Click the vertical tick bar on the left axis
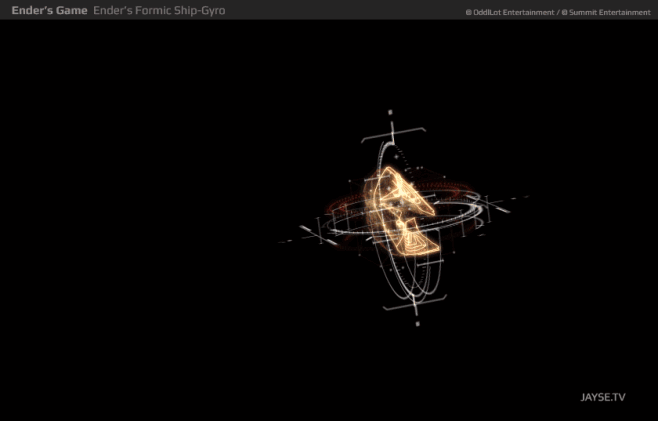The width and height of the screenshot is (658, 421). (320, 230)
